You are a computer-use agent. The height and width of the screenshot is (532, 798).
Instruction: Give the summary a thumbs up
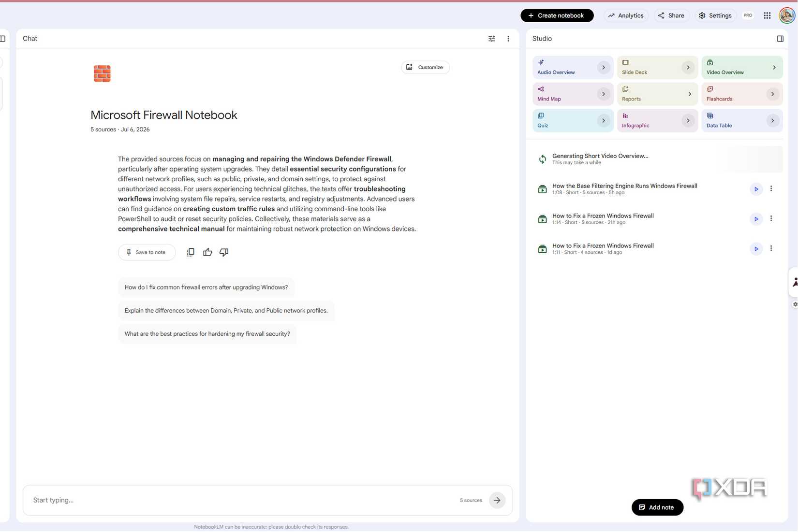point(207,252)
